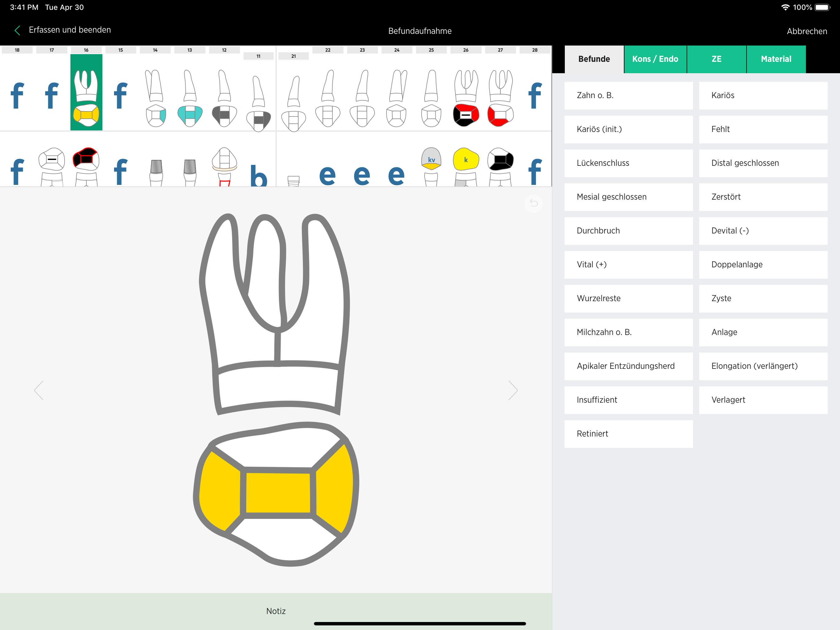Select upper tooth 11 icon
840x630 pixels.
[259, 103]
